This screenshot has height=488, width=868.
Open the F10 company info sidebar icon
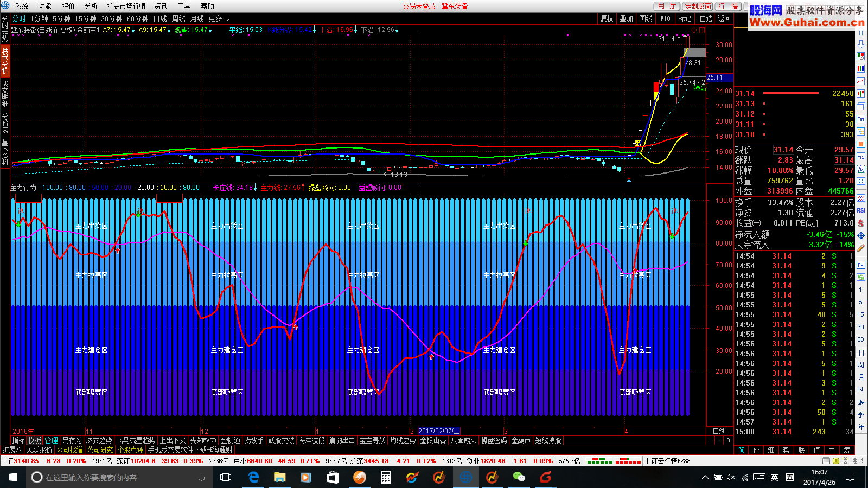(861, 119)
